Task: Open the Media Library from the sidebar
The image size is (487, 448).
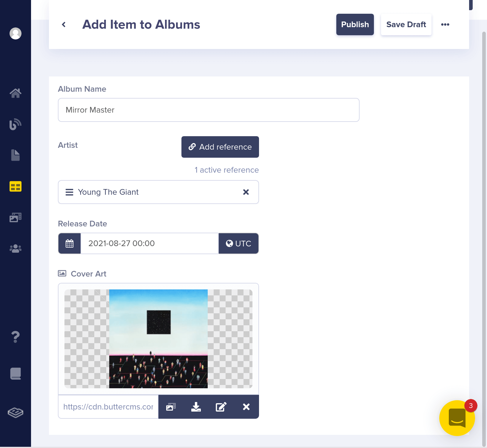Action: (15, 217)
